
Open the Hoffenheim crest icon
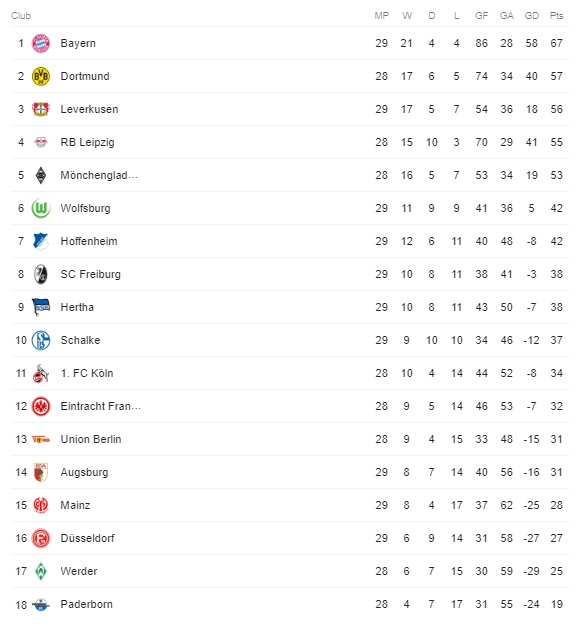41,241
